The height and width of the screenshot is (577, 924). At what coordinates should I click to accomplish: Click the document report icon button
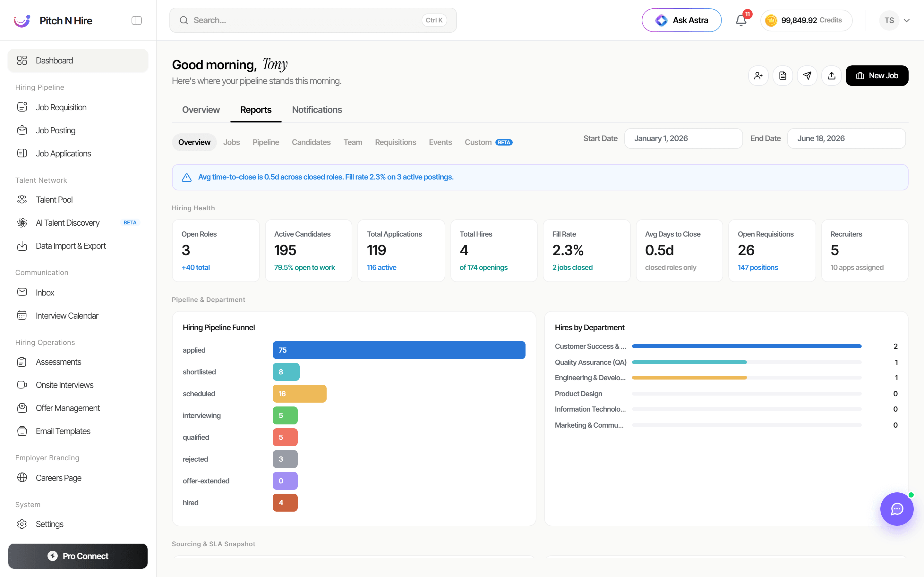point(783,76)
